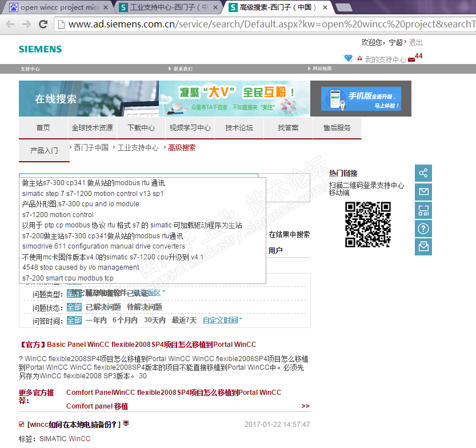The height and width of the screenshot is (448, 476).
Task: Choose suggestion s7-200 smart cpu modbus tcp
Action: tap(142, 278)
